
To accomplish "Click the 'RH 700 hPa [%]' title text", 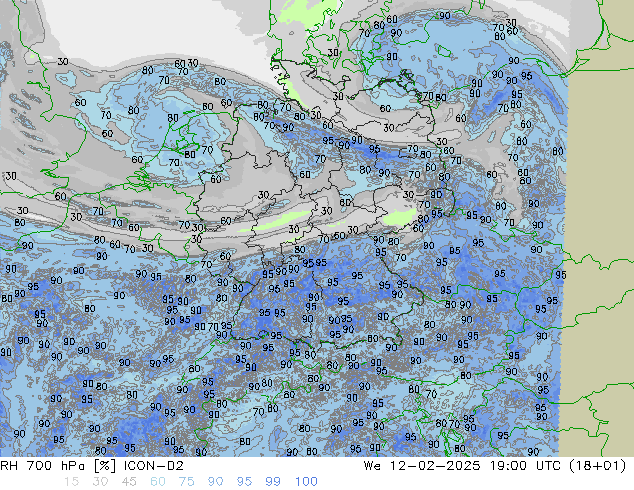I will coord(58,466).
